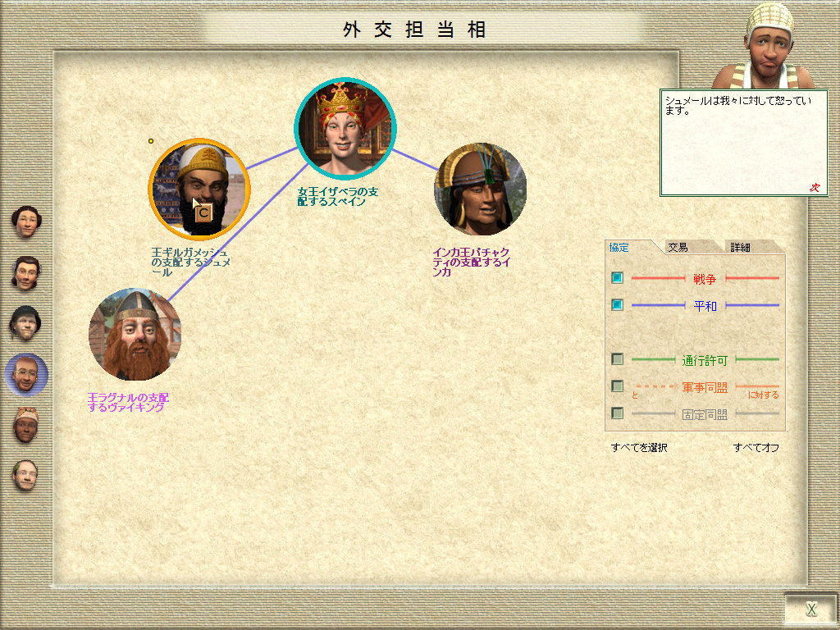Click 次 in the advisor message box

coord(814,187)
